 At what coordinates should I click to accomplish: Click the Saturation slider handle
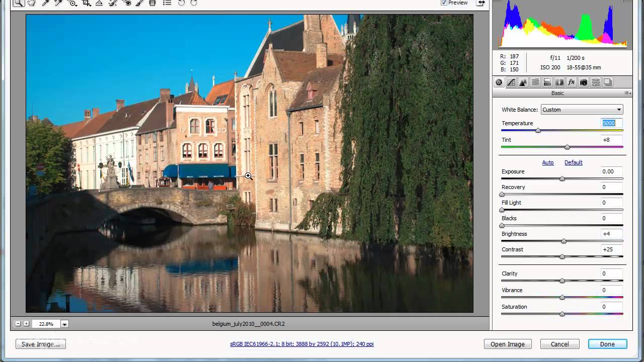click(562, 314)
